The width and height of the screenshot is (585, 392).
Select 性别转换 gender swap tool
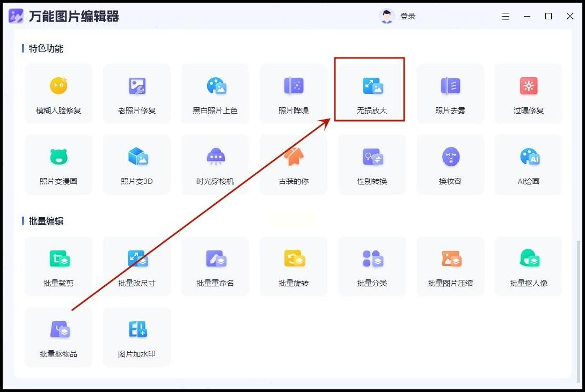click(x=372, y=164)
